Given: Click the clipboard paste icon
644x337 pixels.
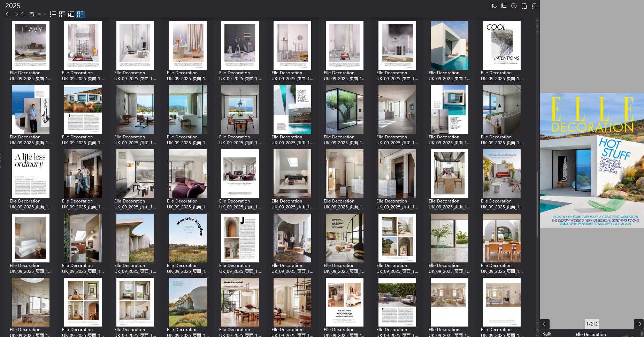Looking at the screenshot, I should [x=524, y=6].
